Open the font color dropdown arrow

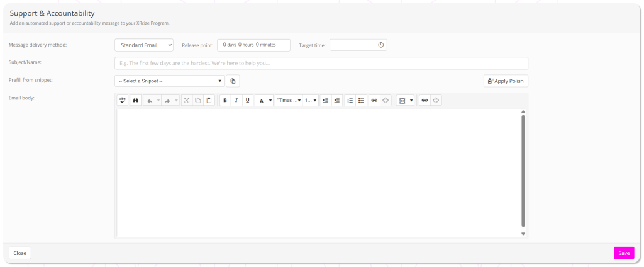(x=270, y=100)
